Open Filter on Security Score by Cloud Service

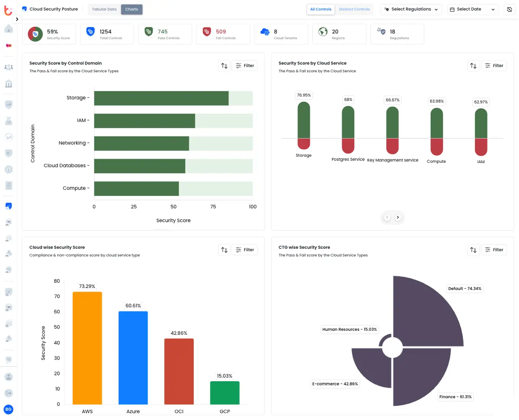pyautogui.click(x=494, y=65)
